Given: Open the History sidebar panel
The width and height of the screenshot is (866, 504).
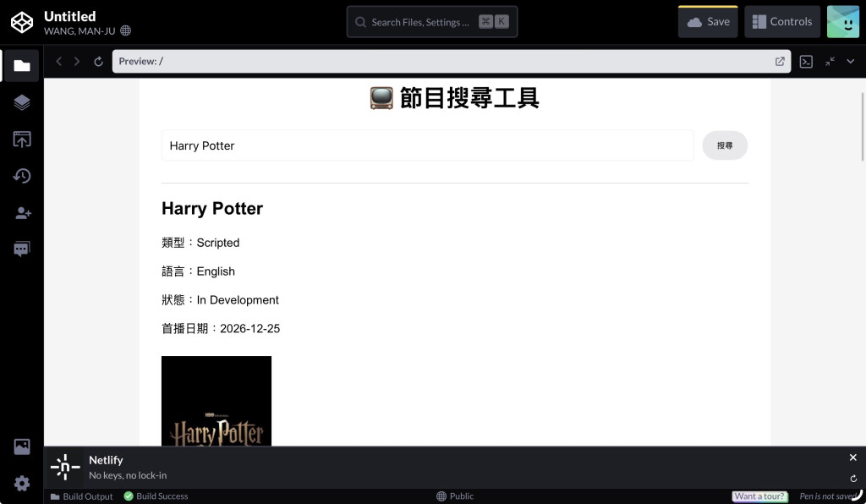Looking at the screenshot, I should click(x=21, y=176).
